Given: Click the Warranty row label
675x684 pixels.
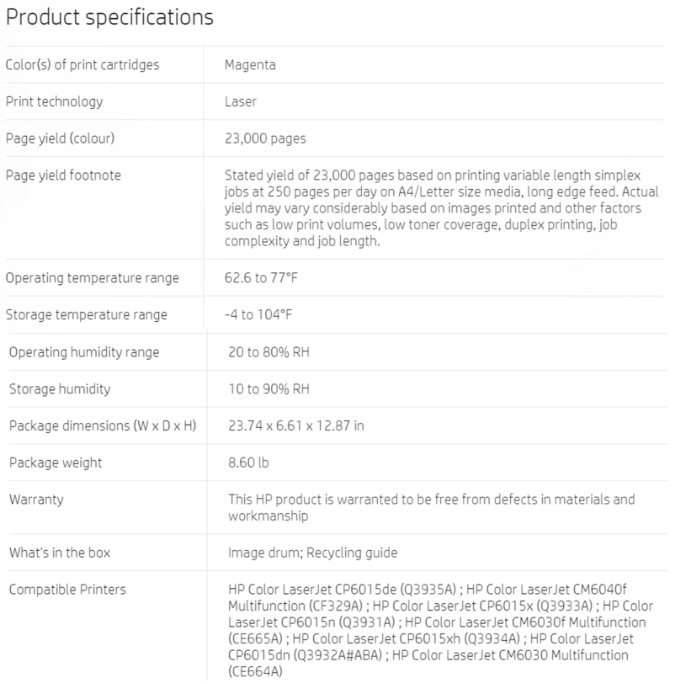Looking at the screenshot, I should tap(35, 498).
